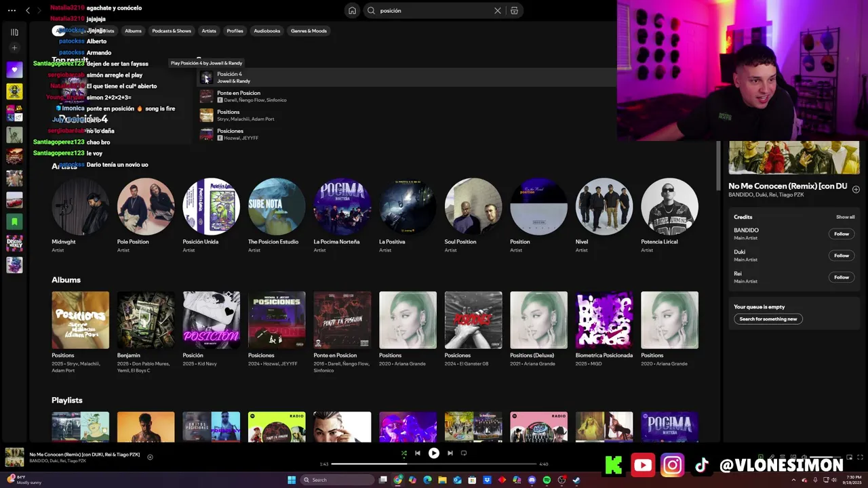Open the Pole Position artist card
This screenshot has height=488, width=868.
point(146,216)
